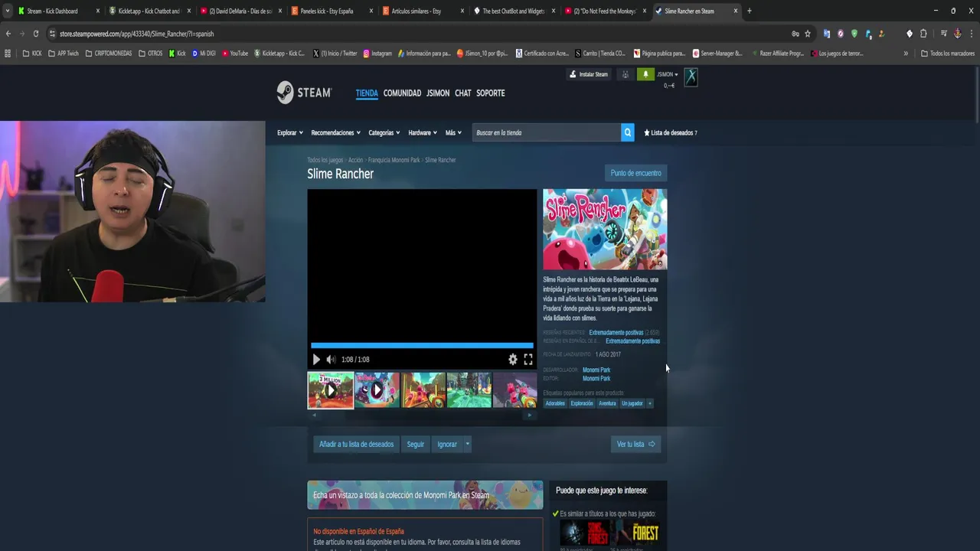Open the video settings gear

[513, 360]
